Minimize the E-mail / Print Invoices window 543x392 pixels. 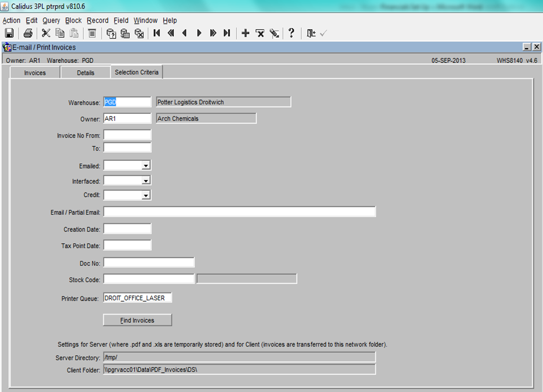527,46
